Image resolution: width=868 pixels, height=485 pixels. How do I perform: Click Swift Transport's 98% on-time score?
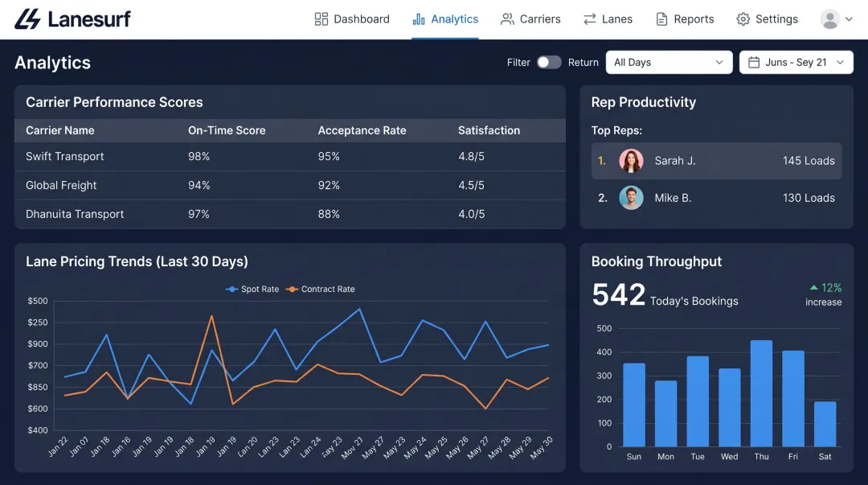pyautogui.click(x=199, y=156)
